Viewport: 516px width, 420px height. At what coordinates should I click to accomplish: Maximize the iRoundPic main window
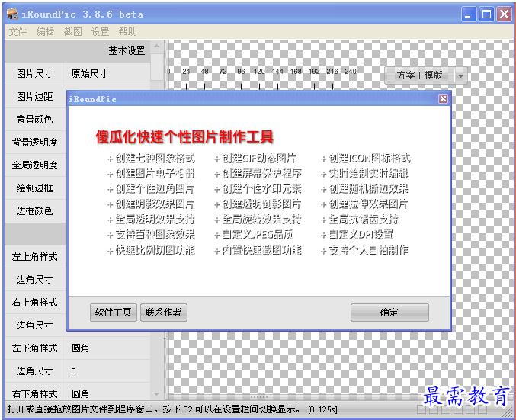click(x=486, y=14)
